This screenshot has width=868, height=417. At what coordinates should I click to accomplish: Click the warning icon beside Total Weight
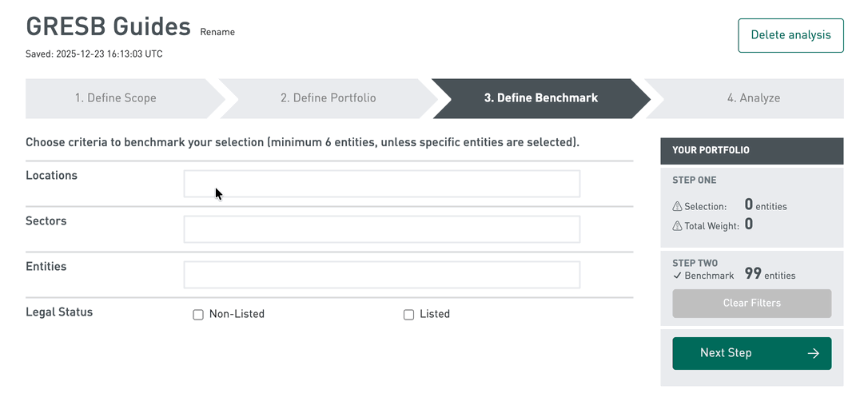[x=677, y=226]
